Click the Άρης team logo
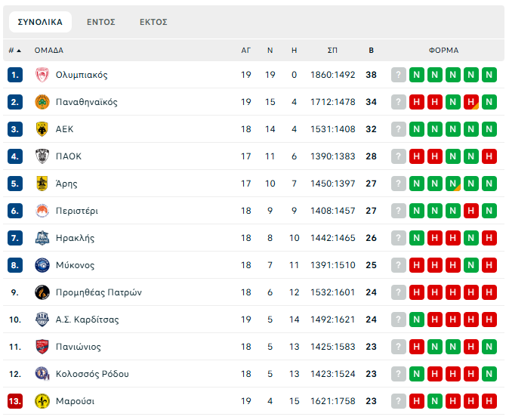Screen dimensions: 509x420 coord(42,184)
